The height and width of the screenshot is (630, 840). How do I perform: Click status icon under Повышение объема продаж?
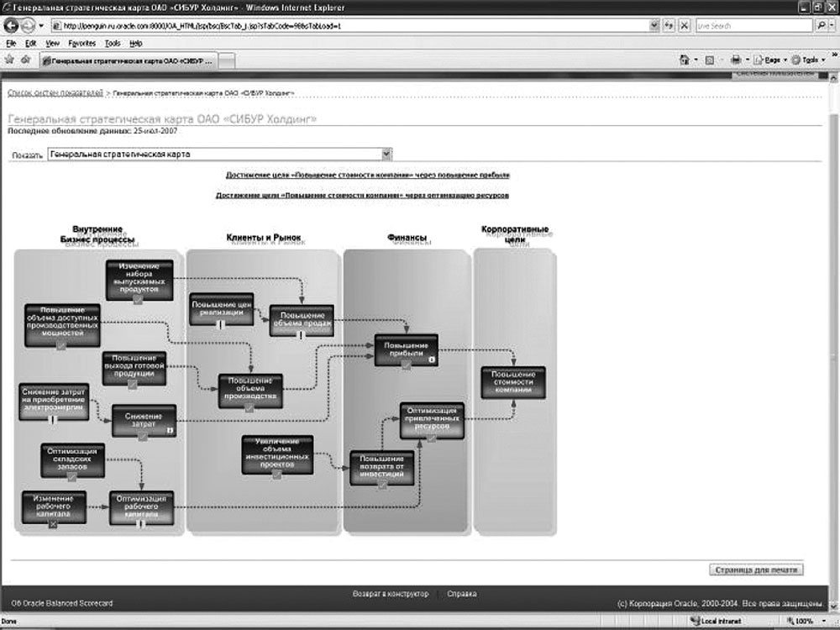pyautogui.click(x=300, y=335)
